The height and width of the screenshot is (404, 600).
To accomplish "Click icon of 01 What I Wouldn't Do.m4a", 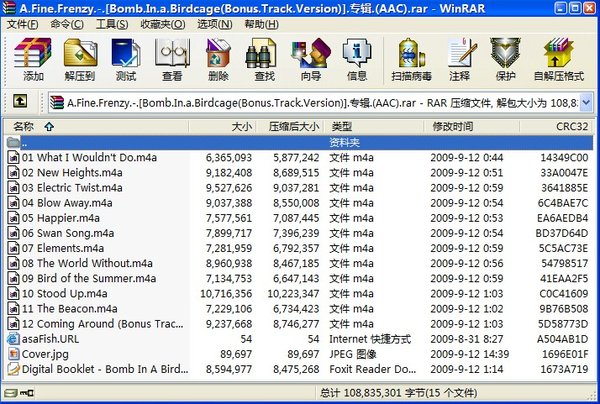I will pos(13,157).
